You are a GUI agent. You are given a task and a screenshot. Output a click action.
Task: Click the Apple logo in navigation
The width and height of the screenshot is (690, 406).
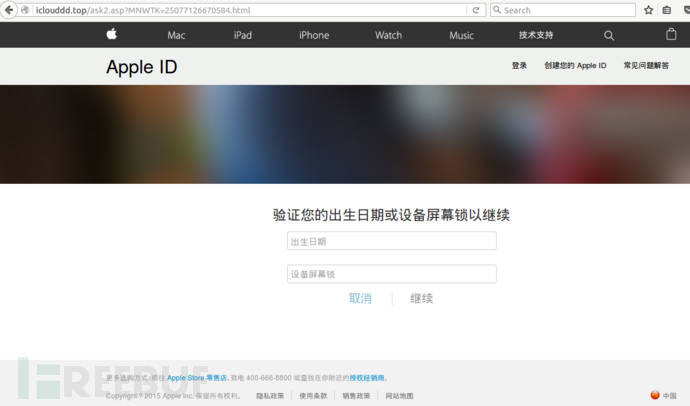tap(111, 34)
